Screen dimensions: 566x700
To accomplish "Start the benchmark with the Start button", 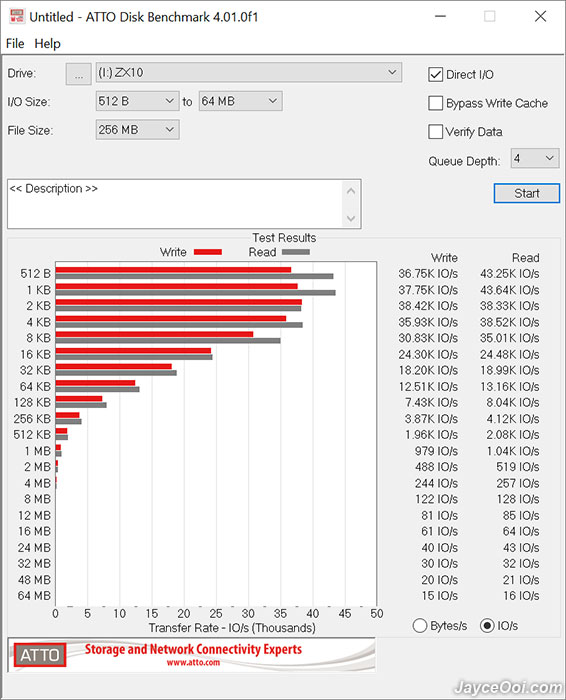I will point(527,193).
